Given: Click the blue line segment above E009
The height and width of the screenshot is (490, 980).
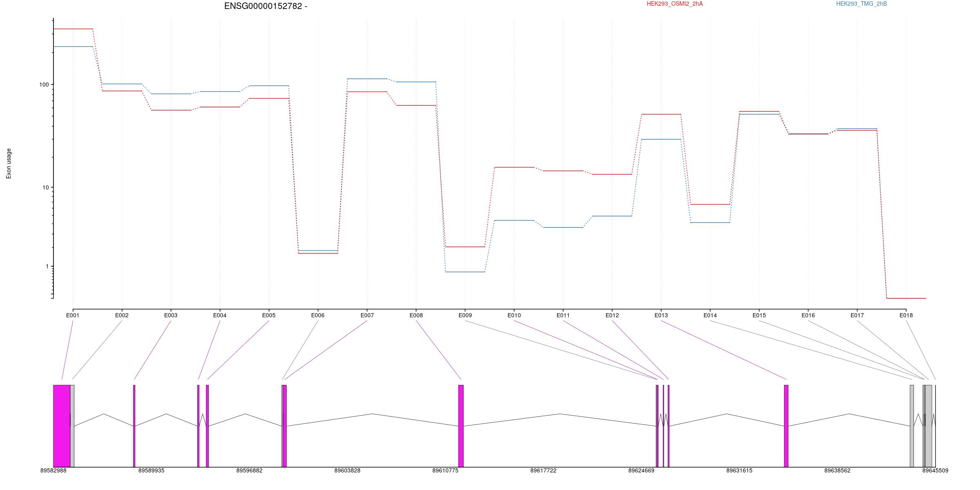Looking at the screenshot, I should [x=465, y=272].
